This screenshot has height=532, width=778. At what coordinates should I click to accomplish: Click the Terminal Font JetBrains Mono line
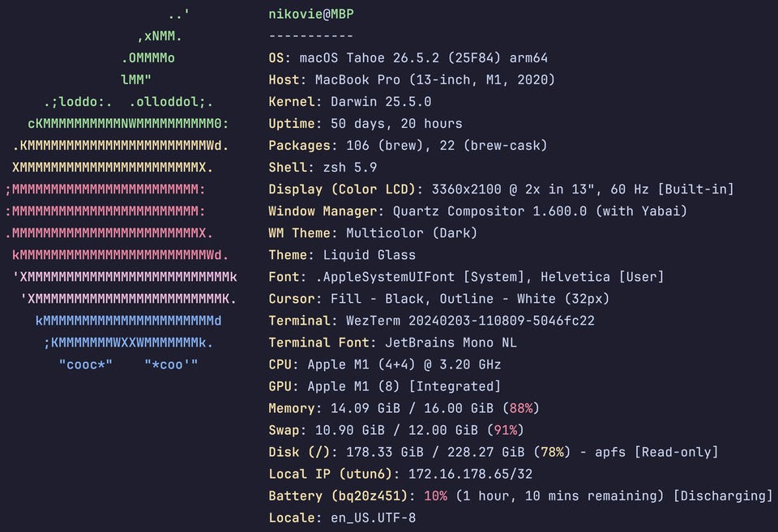[x=392, y=343]
